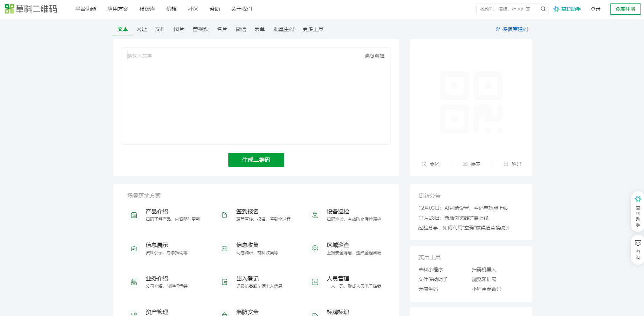The height and width of the screenshot is (316, 644).
Task: Click the 信息收集 envelope icon
Action: point(224,249)
